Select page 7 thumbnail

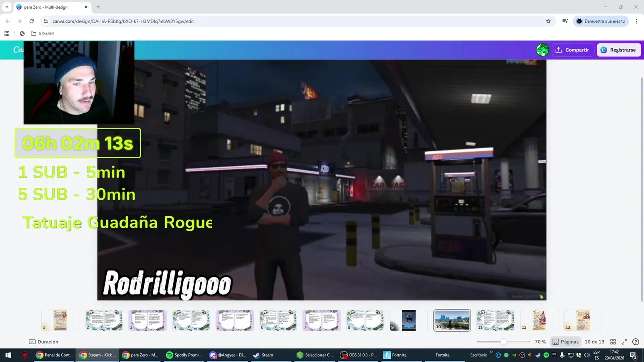pos(321,320)
